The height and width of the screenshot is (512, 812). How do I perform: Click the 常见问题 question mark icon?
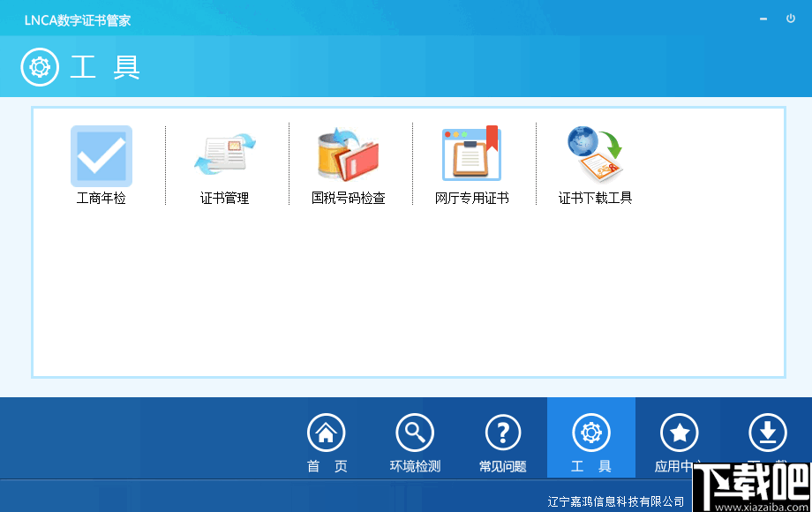coord(503,433)
